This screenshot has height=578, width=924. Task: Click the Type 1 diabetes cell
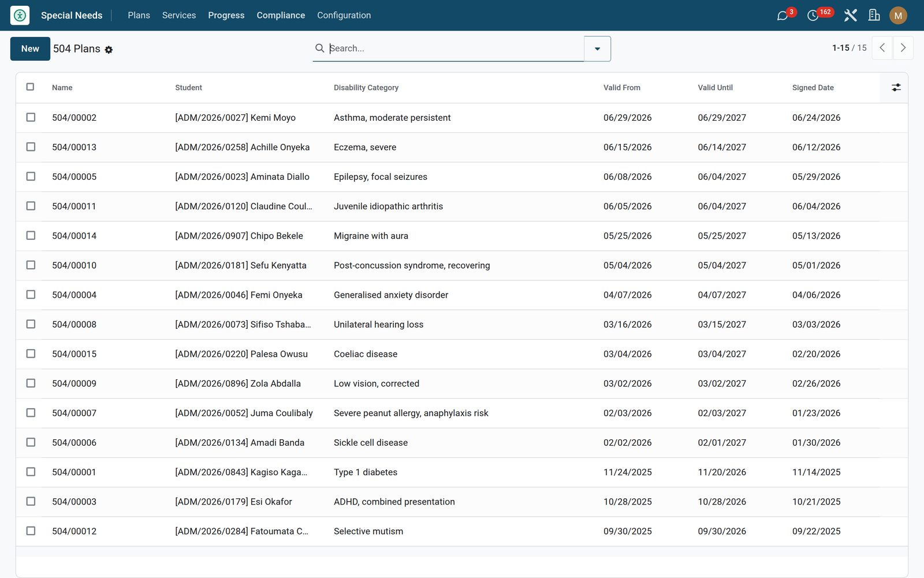point(366,472)
